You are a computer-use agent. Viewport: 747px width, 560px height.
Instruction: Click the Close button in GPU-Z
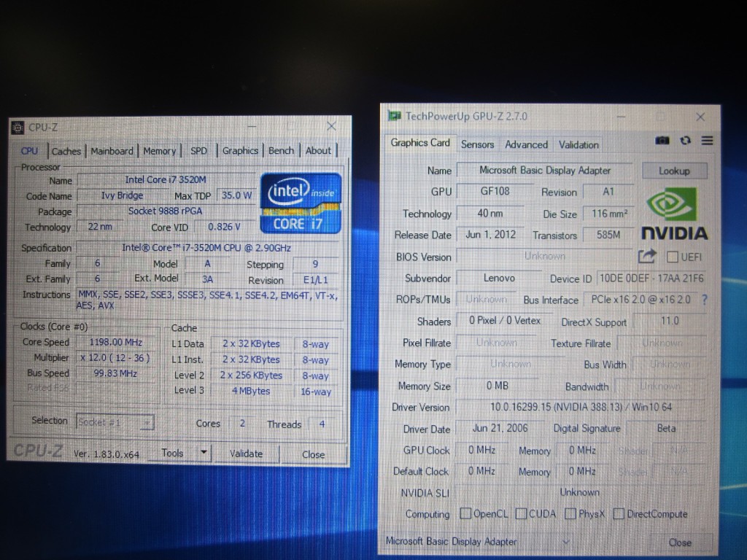[680, 542]
